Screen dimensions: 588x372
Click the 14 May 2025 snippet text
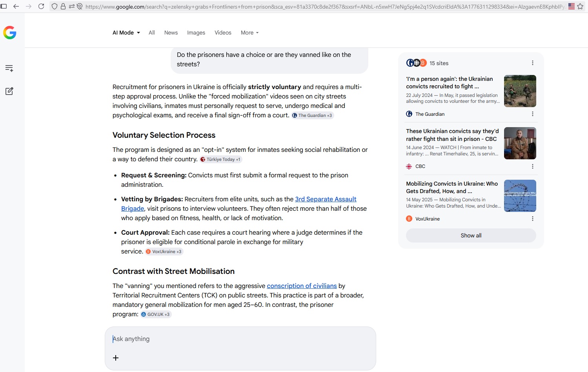tap(453, 203)
